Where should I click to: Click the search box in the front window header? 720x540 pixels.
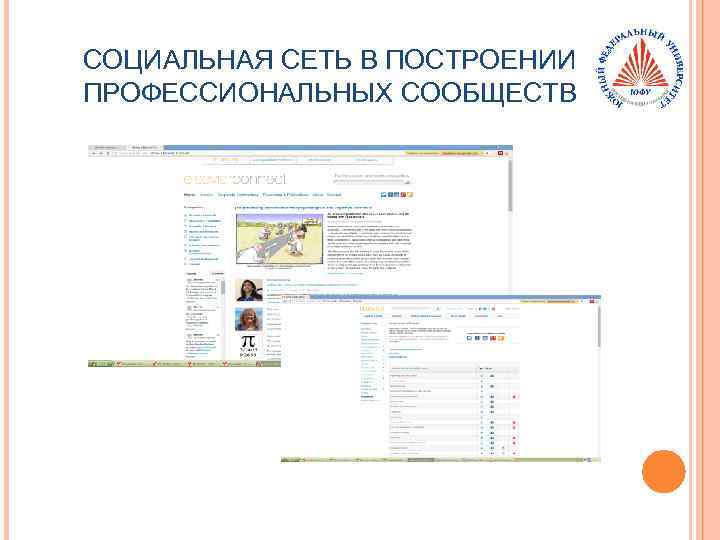416,309
